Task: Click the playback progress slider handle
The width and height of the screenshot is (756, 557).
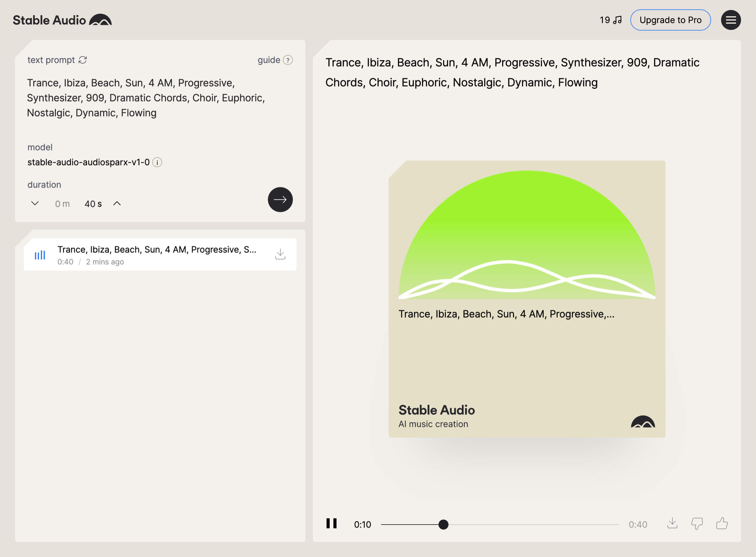Action: [443, 525]
